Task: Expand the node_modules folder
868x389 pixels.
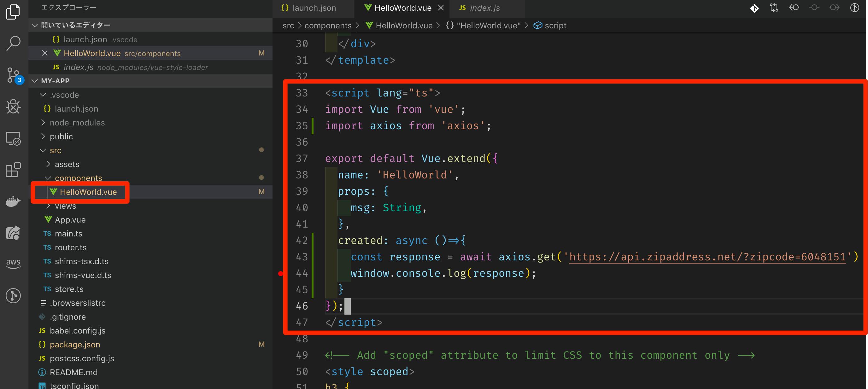Action: click(x=43, y=122)
